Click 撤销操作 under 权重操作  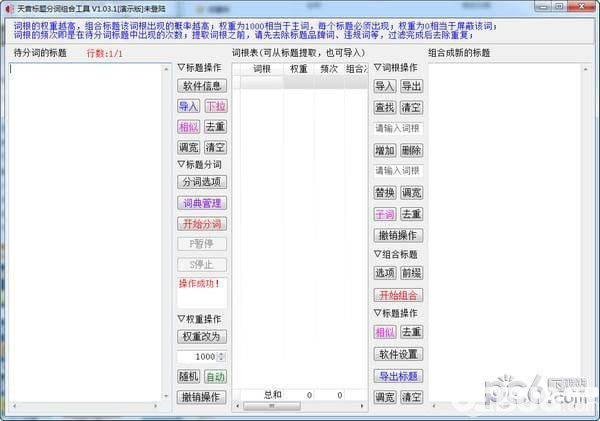tap(202, 397)
